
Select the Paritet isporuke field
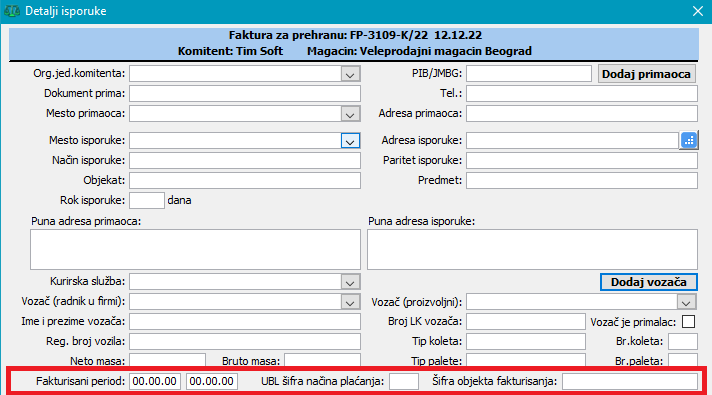click(582, 160)
